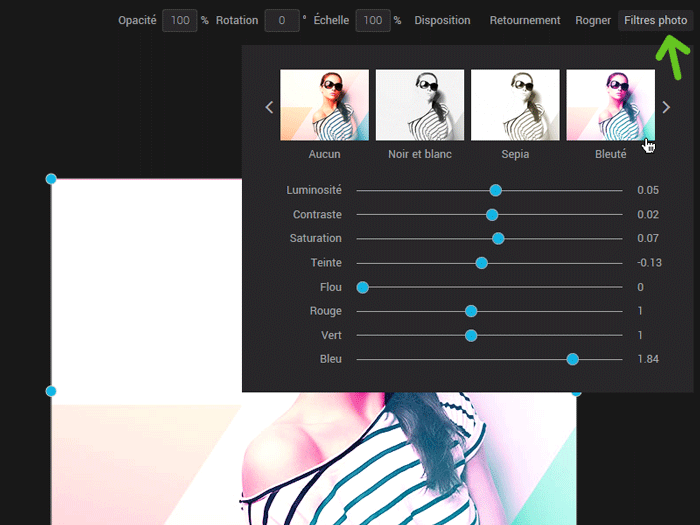Image resolution: width=700 pixels, height=525 pixels.
Task: Click the Échelle percentage field
Action: [x=372, y=20]
